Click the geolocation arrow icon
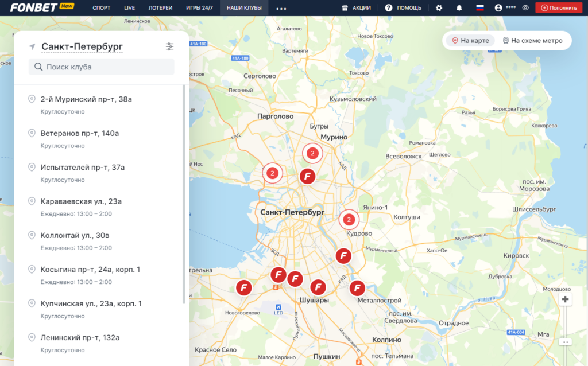This screenshot has width=588, height=366. 32,46
